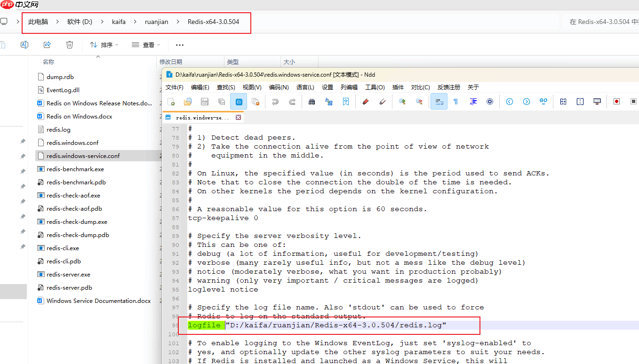639x364 pixels.
Task: Open a file with the folder toolbar icon
Action: tap(188, 102)
